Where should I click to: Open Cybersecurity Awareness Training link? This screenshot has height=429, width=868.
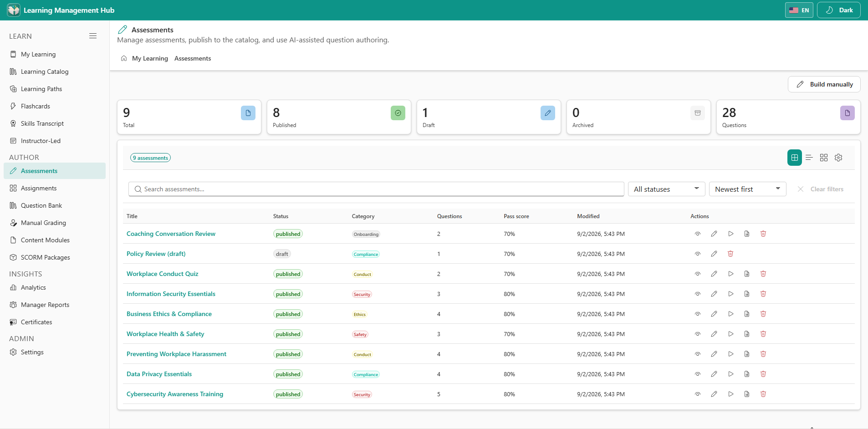click(175, 394)
